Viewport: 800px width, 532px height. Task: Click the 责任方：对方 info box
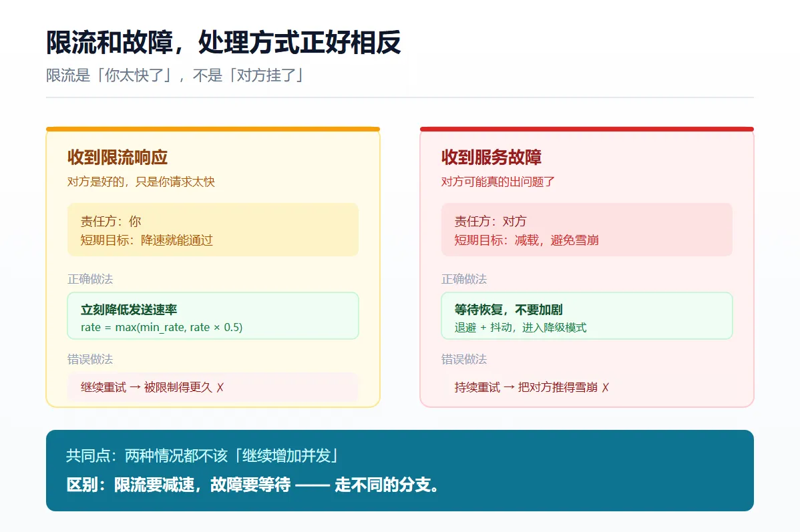click(x=587, y=230)
